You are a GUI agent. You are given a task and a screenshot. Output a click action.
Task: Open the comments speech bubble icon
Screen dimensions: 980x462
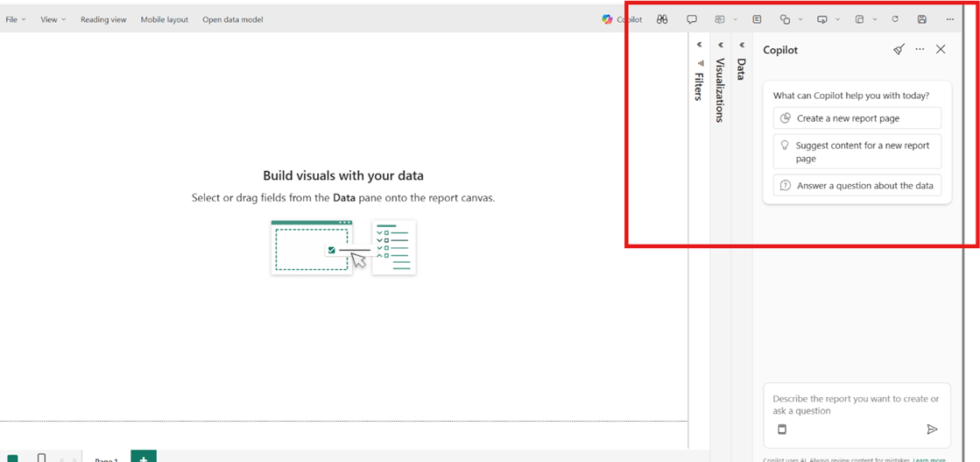692,19
